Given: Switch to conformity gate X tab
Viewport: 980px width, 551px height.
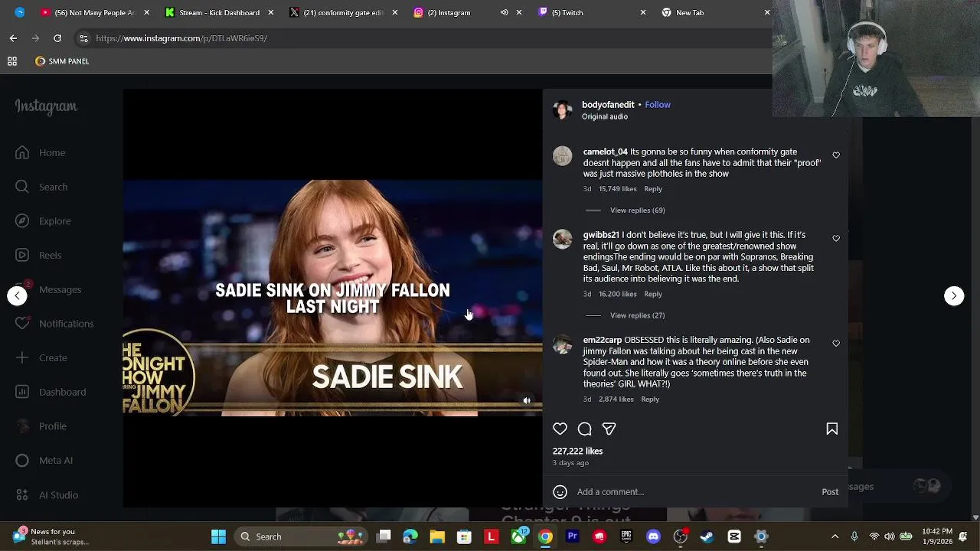Looking at the screenshot, I should [x=342, y=12].
